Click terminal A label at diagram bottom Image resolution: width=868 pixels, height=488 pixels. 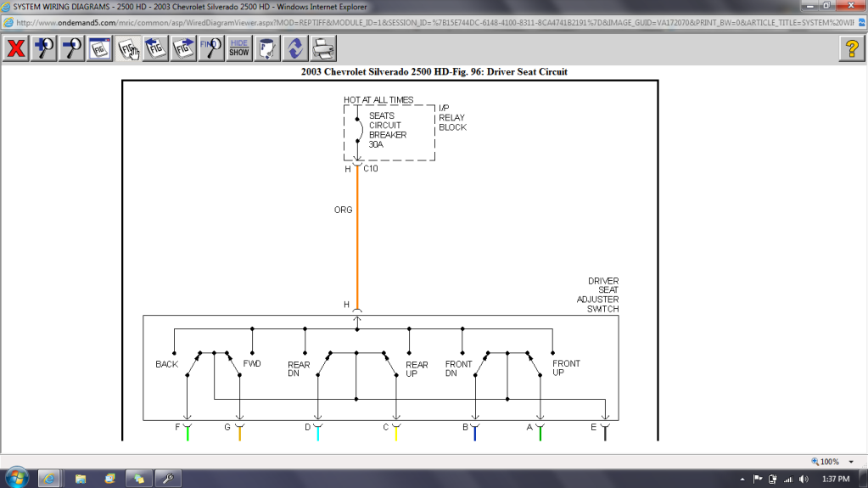click(529, 427)
